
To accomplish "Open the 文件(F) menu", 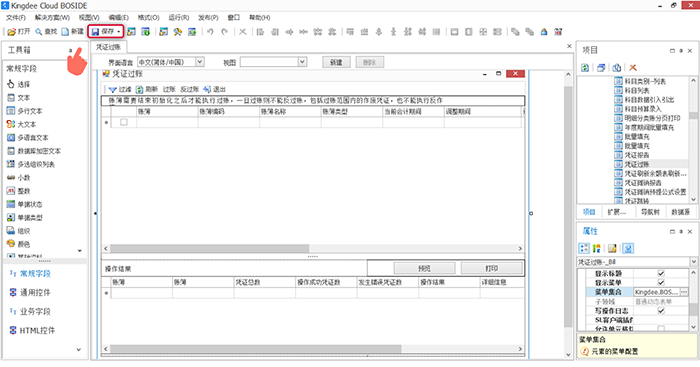I will click(x=16, y=17).
